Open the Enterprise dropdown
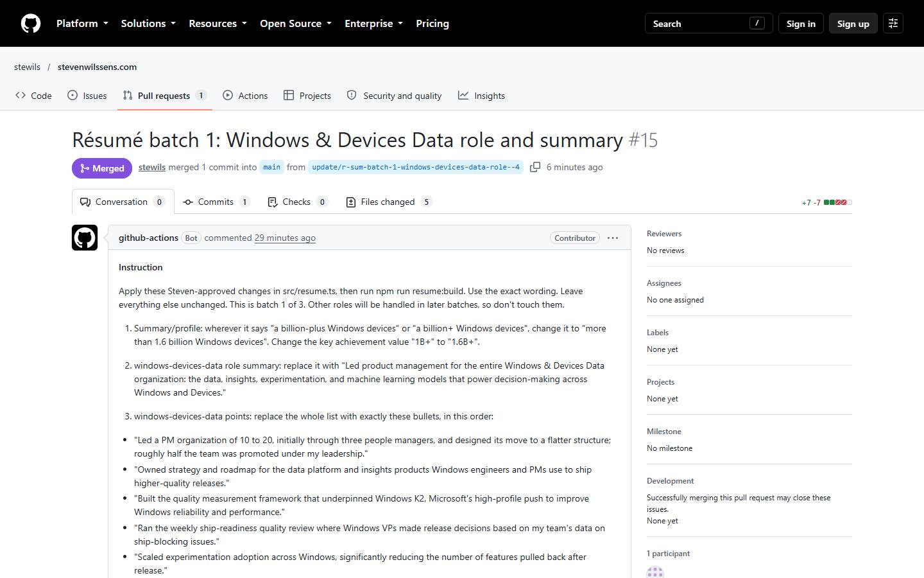924x578 pixels. tap(373, 24)
